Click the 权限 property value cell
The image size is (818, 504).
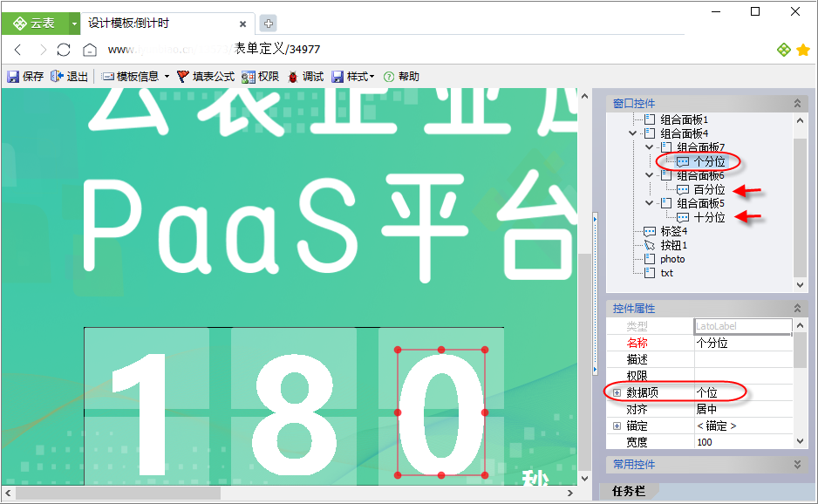click(x=743, y=376)
